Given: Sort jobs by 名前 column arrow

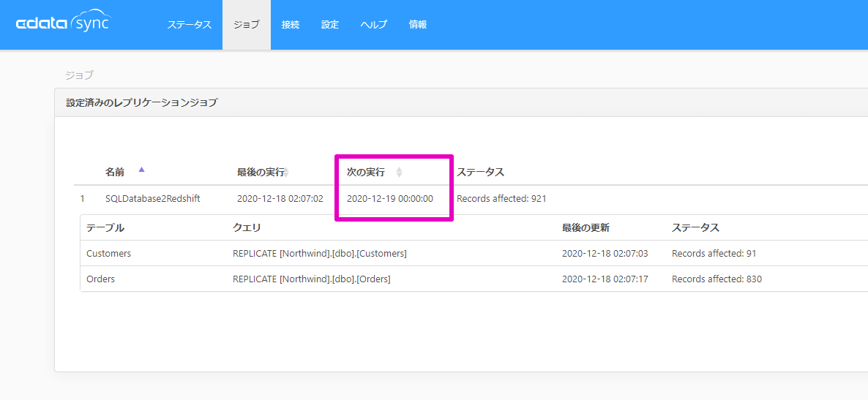Looking at the screenshot, I should point(142,170).
